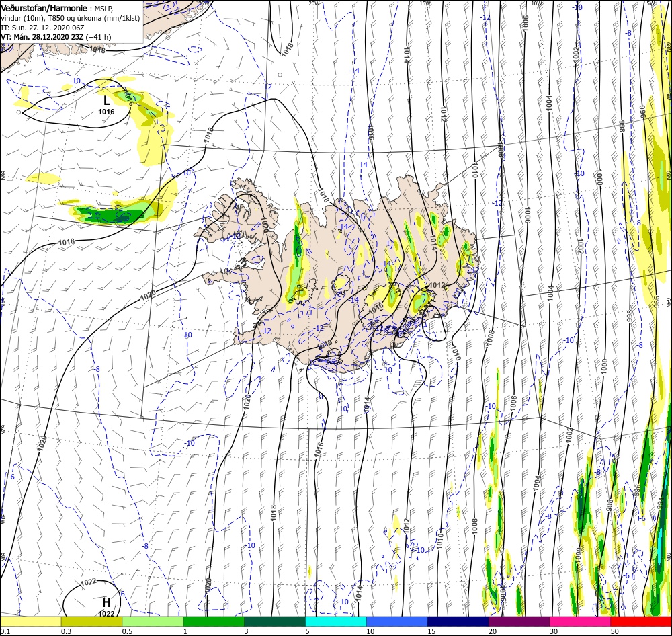Click the '(+41 h)' forecast offset text
Screen dimensions: 672x636
98,37
